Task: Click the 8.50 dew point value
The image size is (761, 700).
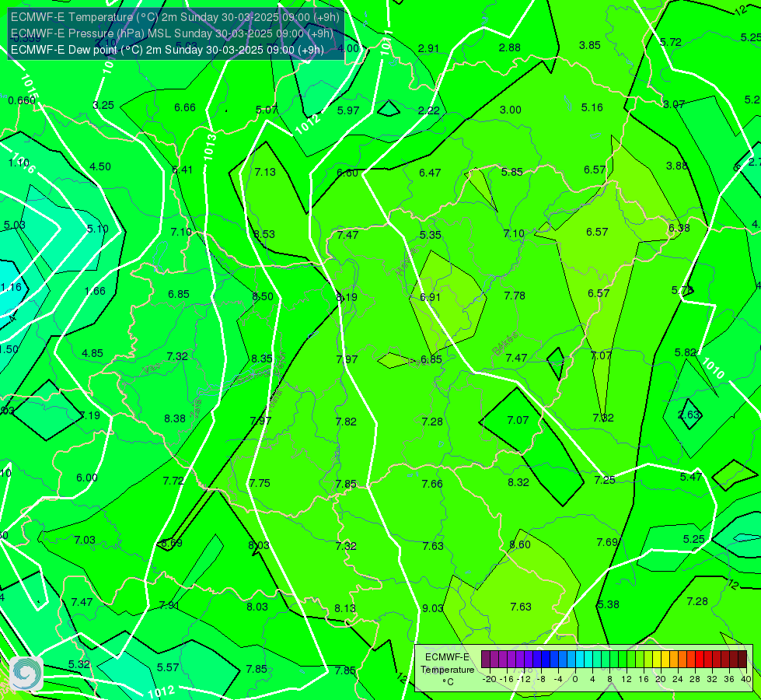Action: tap(263, 296)
